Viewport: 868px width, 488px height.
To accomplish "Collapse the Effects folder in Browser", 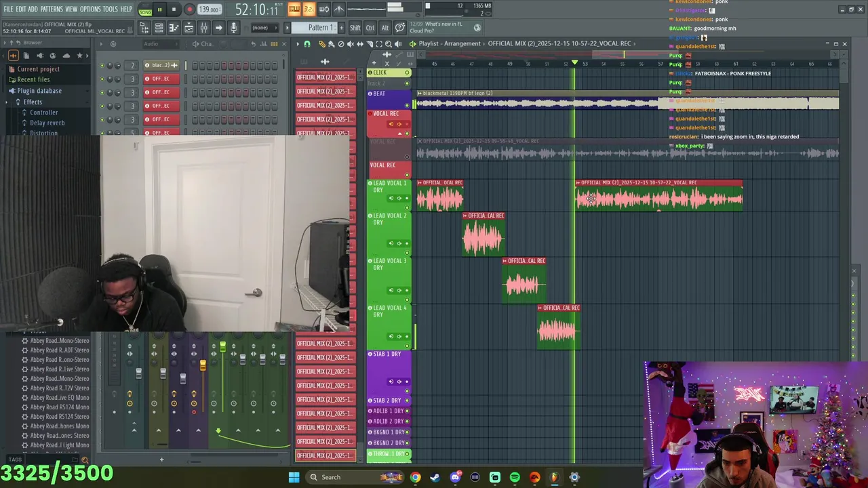I will pyautogui.click(x=33, y=102).
